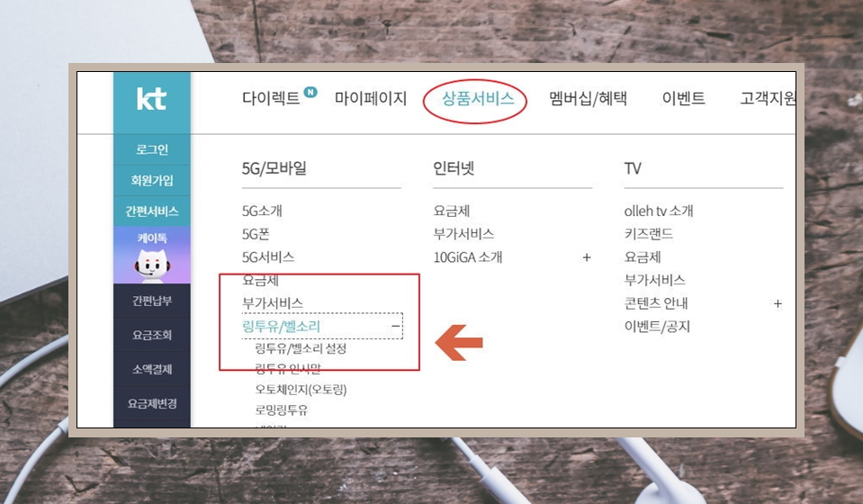Open 요금제 under 5G/모바일
The image size is (863, 504).
pyautogui.click(x=260, y=280)
